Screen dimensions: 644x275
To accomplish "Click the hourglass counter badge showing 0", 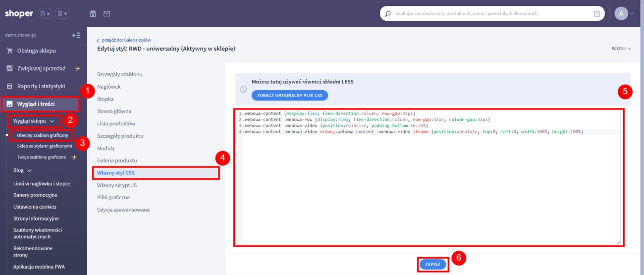I will pos(62,13).
